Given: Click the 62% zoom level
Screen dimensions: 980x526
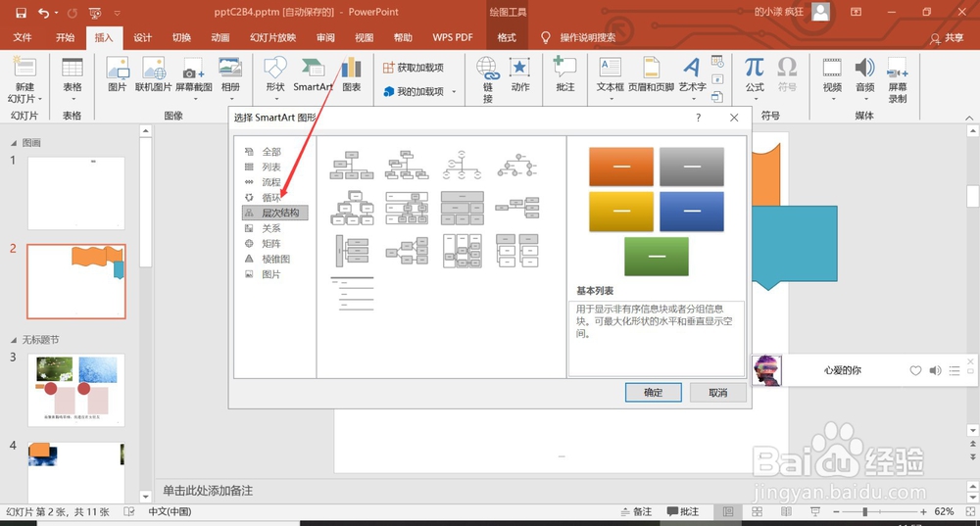Looking at the screenshot, I should (x=944, y=511).
